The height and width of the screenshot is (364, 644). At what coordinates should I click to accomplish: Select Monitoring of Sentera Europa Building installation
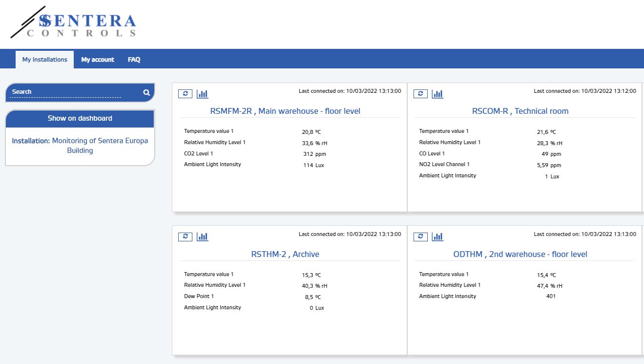point(80,146)
